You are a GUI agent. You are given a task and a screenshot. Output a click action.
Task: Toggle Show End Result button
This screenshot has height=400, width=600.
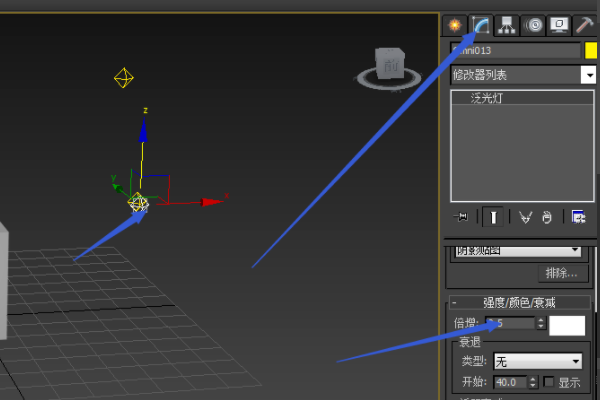[493, 216]
